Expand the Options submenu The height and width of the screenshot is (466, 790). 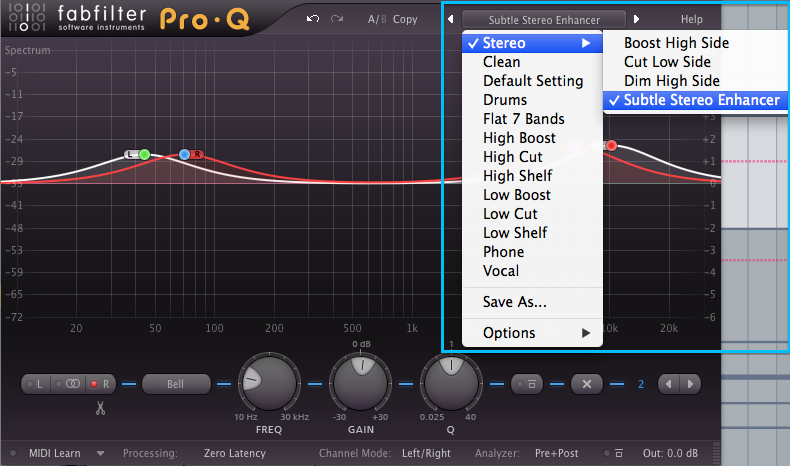tap(532, 333)
